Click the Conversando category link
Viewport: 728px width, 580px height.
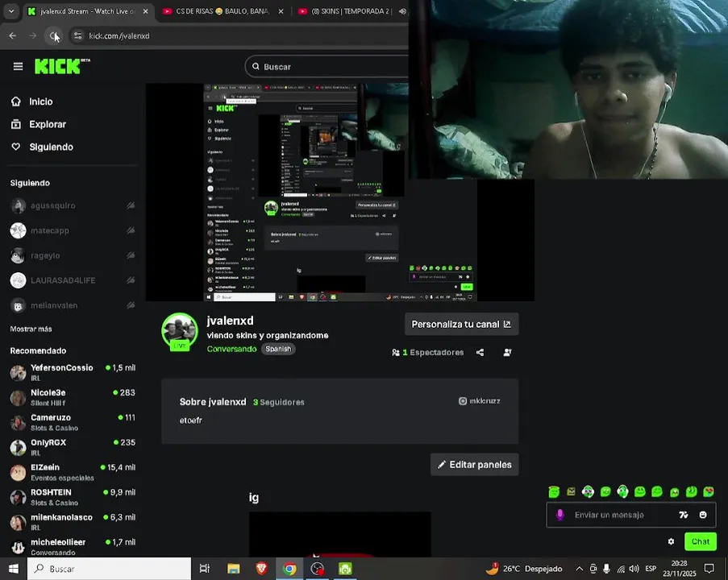coord(231,349)
